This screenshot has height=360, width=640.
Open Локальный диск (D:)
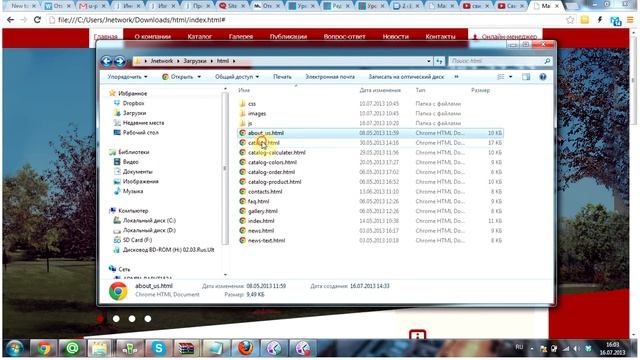[x=149, y=231]
